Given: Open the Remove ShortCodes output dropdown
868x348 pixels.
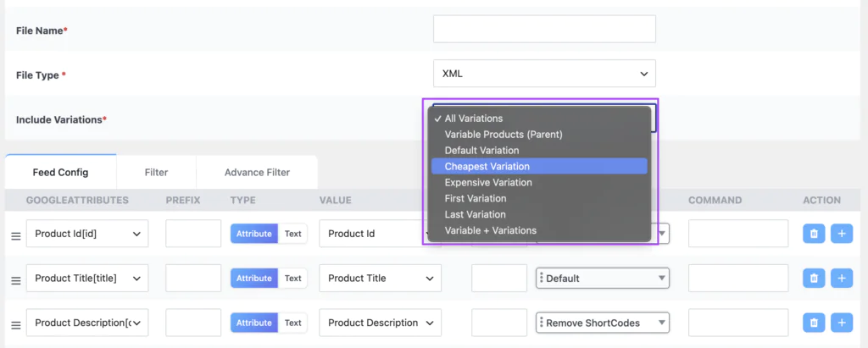Looking at the screenshot, I should pos(603,323).
